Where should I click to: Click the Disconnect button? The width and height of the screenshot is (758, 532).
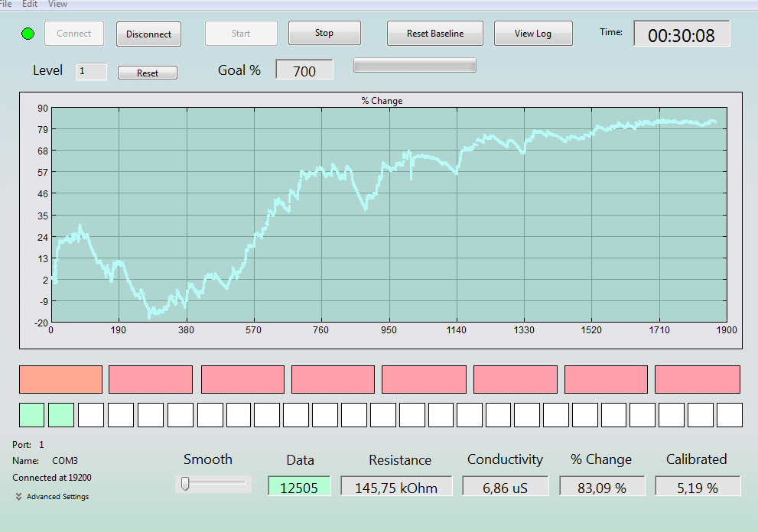[148, 34]
